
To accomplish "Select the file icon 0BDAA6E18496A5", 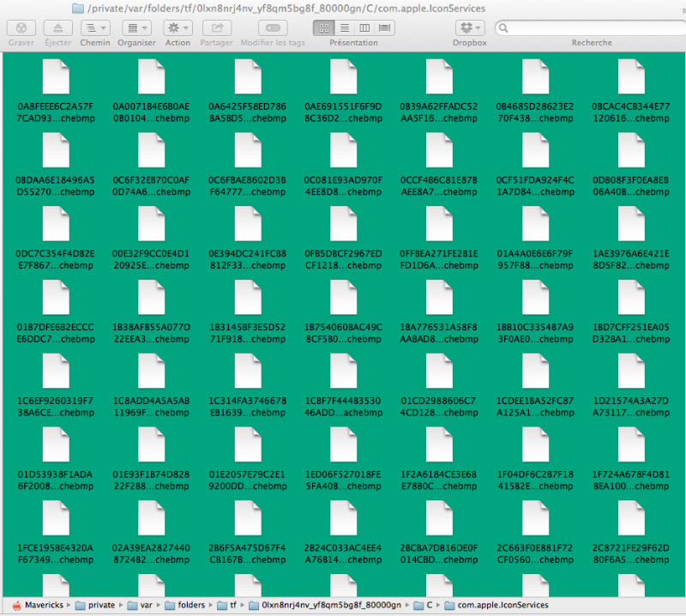I will pos(56,151).
